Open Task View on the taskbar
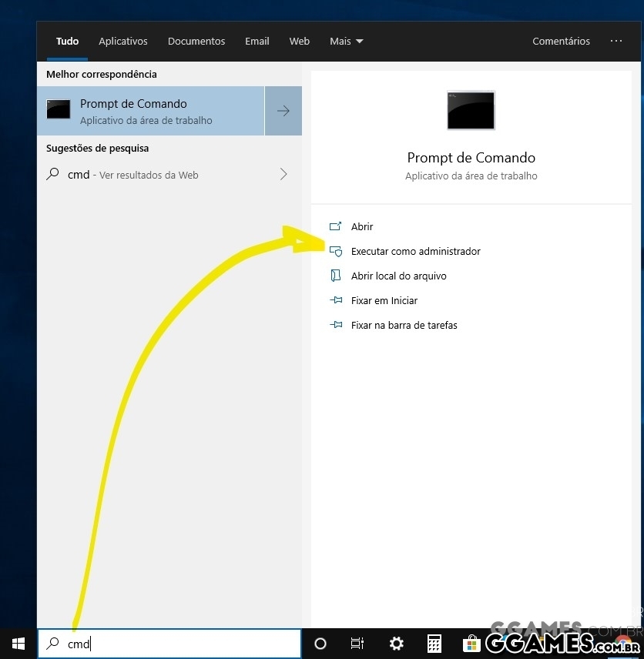Screen dimensions: 644x659 tap(357, 644)
